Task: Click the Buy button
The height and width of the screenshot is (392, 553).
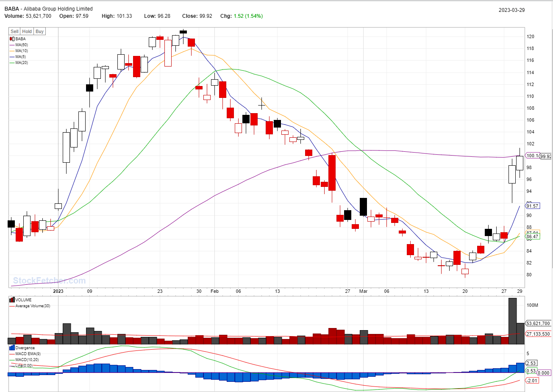Action: (x=39, y=31)
